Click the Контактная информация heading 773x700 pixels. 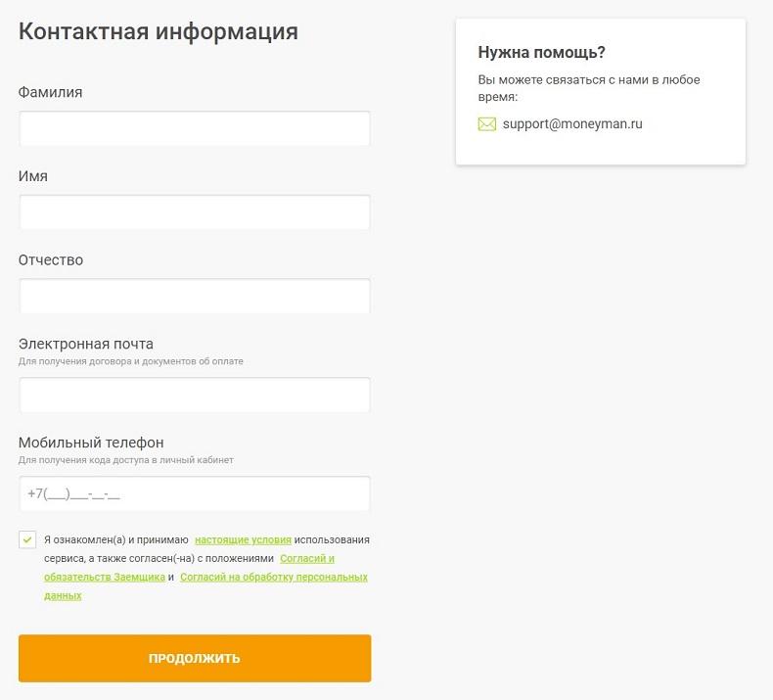[x=159, y=31]
